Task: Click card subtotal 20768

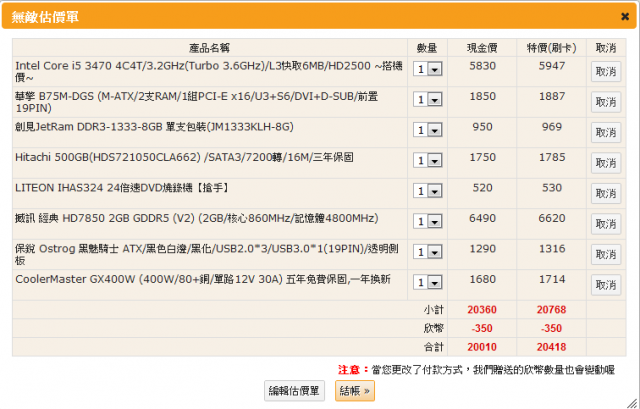Action: (x=551, y=310)
